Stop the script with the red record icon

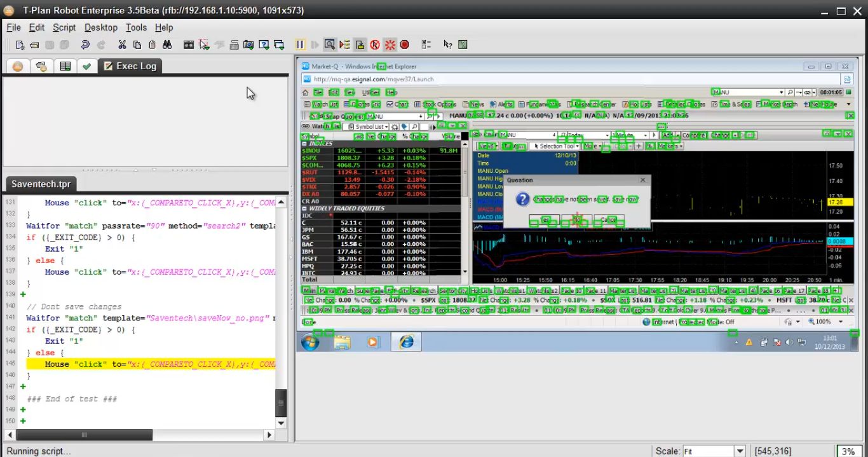pos(405,44)
